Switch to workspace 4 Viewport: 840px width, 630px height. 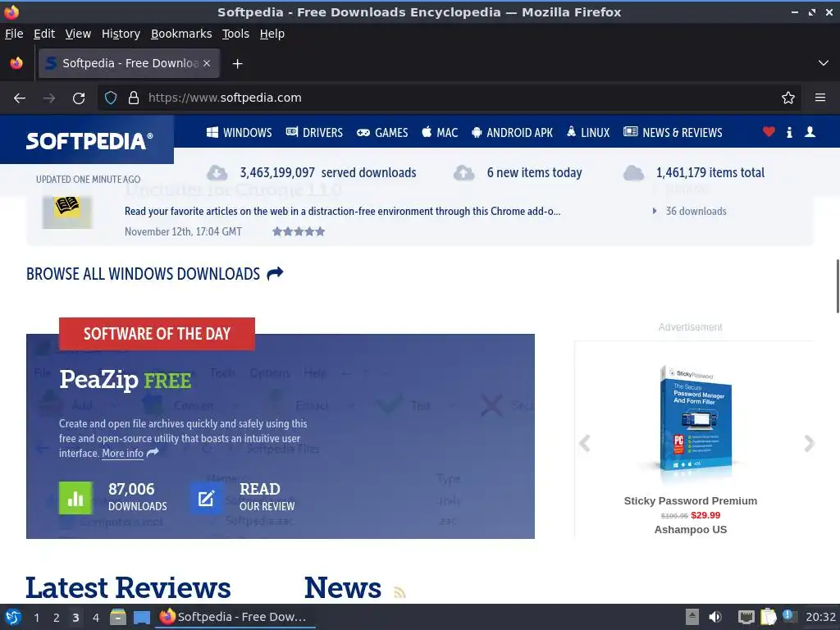point(95,618)
